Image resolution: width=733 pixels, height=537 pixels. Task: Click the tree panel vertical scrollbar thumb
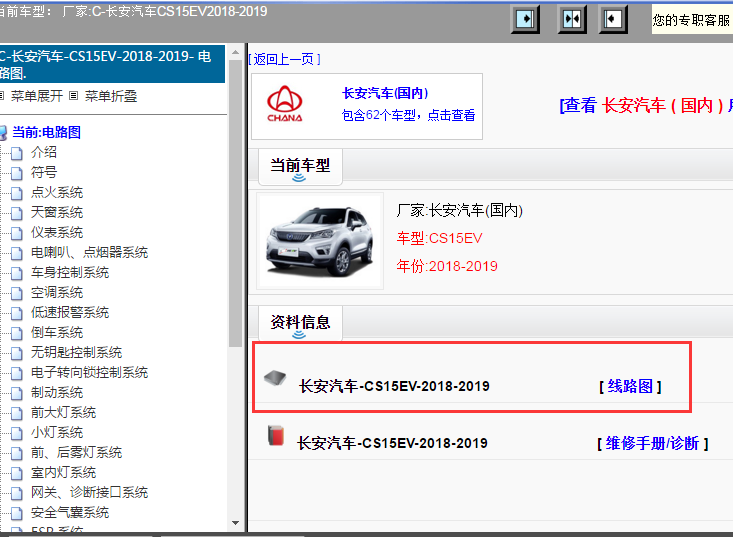coord(236,203)
